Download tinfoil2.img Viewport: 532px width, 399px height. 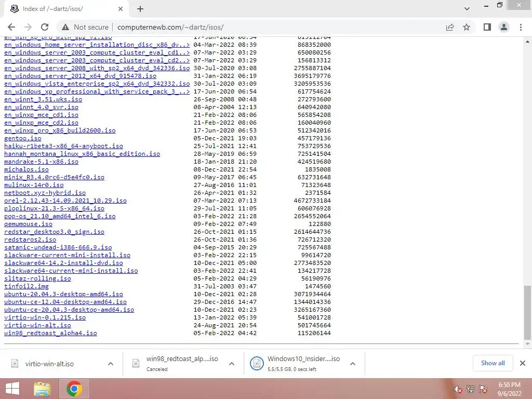[x=26, y=287]
